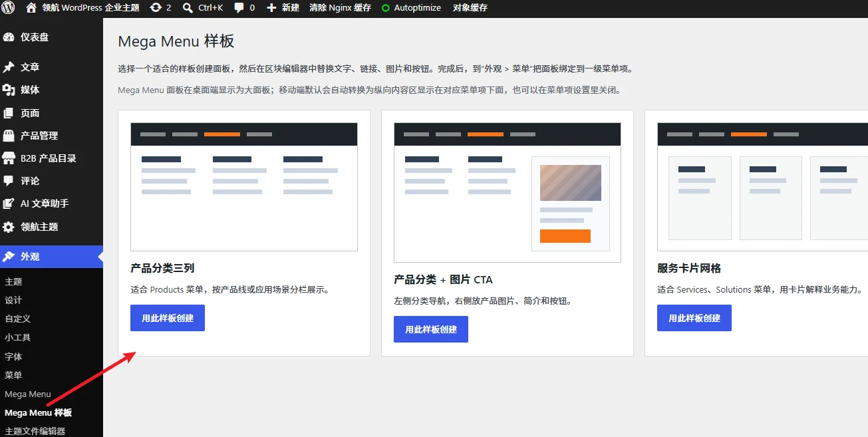Open 对象缓存 in admin bar

[x=470, y=8]
